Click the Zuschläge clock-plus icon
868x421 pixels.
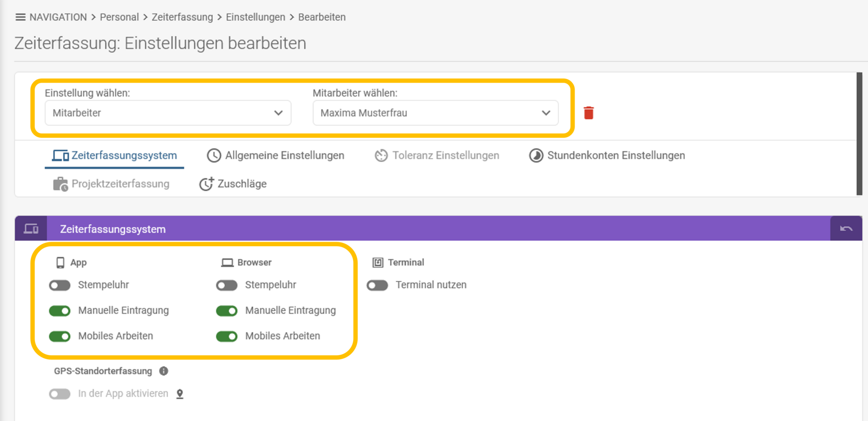[207, 184]
